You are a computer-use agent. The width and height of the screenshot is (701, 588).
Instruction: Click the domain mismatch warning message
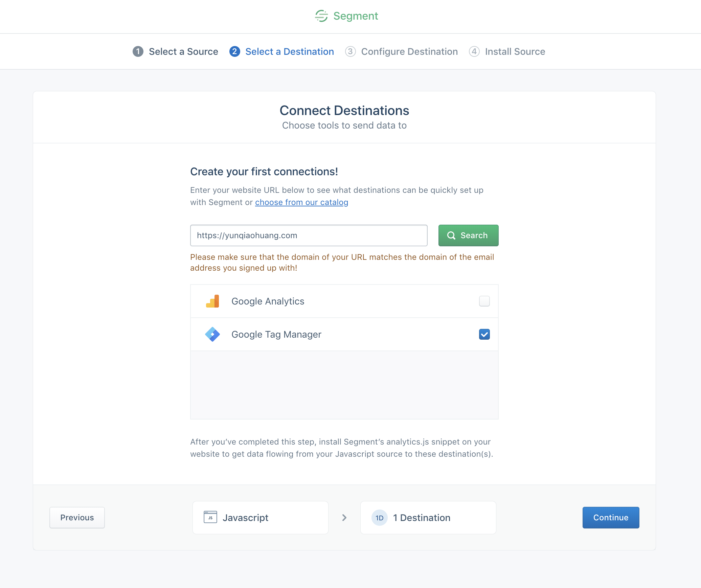coord(342,263)
